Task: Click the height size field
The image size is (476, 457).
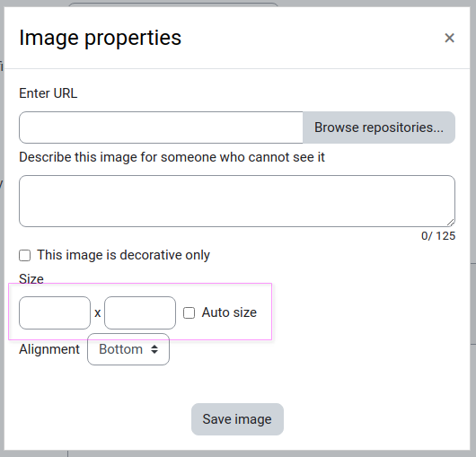Action: point(140,312)
